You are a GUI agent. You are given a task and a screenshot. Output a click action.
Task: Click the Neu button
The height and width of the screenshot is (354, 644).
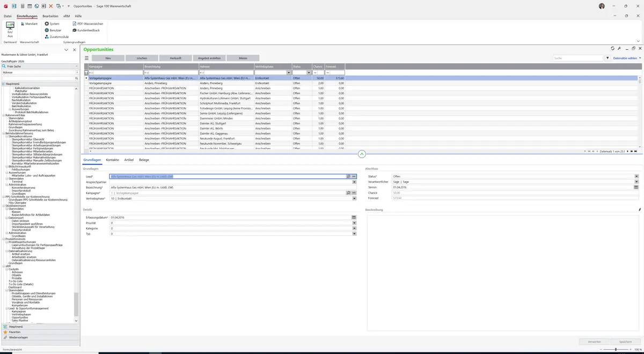[108, 58]
